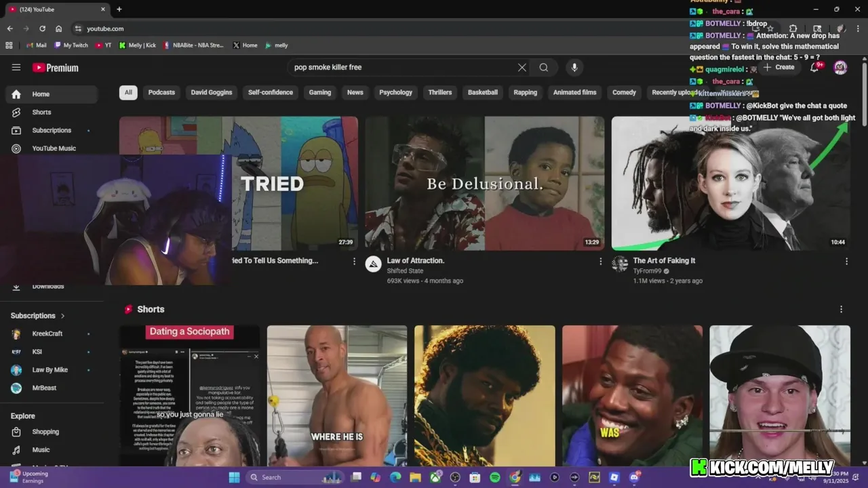Open options for The Art of Faking It
Screen dimensions: 868x488
tap(846, 261)
